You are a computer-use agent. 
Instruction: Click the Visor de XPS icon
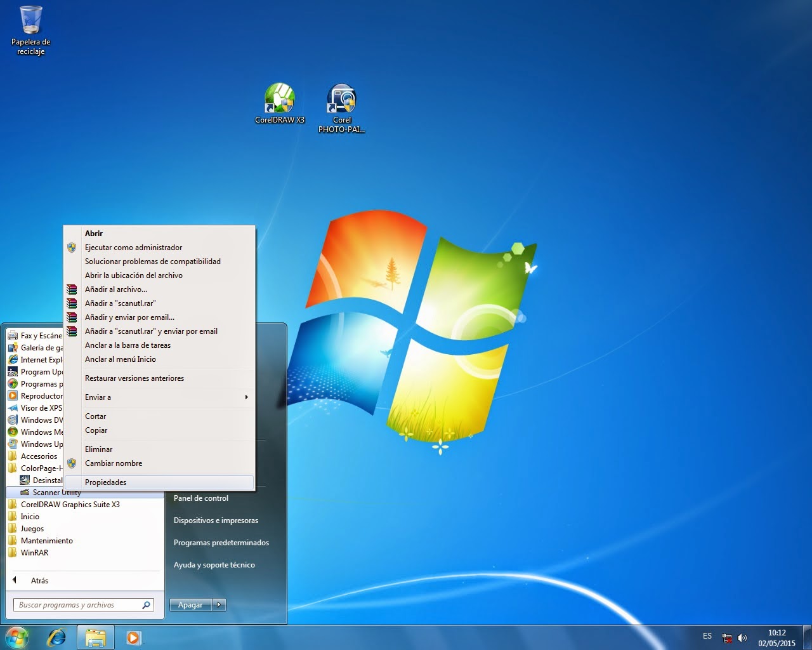point(13,408)
